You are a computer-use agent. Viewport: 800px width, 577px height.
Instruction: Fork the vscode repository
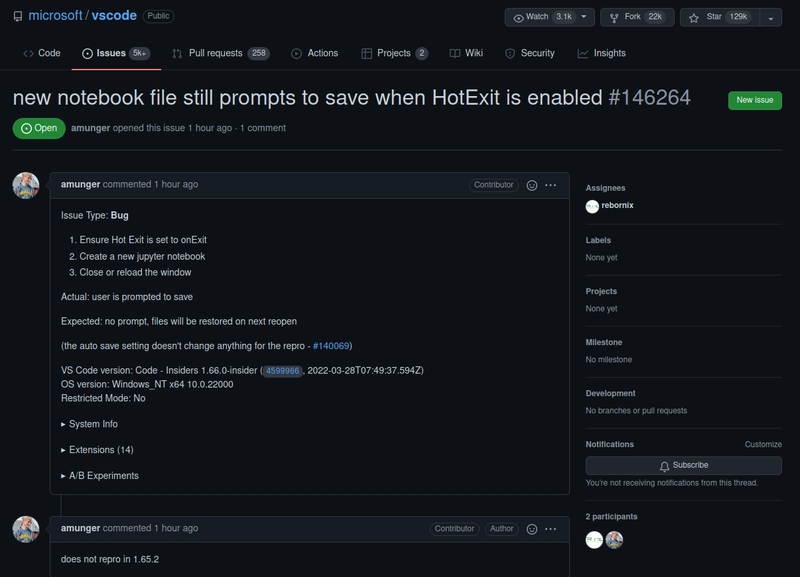pyautogui.click(x=637, y=17)
